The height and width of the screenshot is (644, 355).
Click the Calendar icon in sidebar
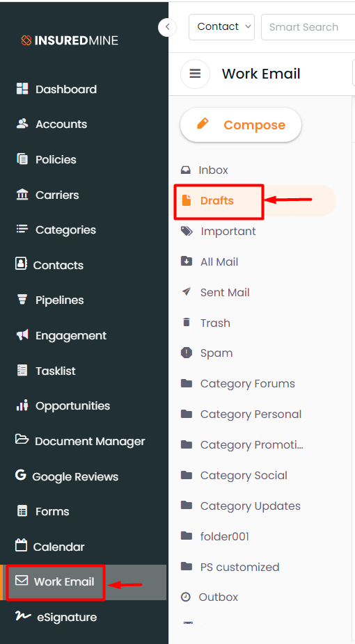21,545
